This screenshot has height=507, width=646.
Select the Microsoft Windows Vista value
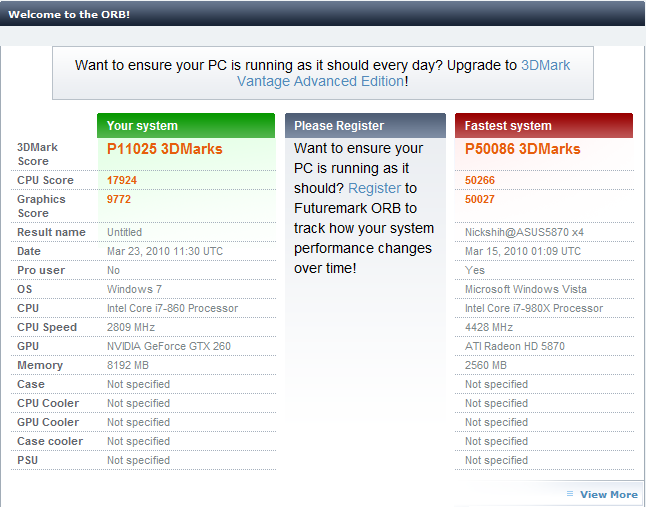(526, 289)
